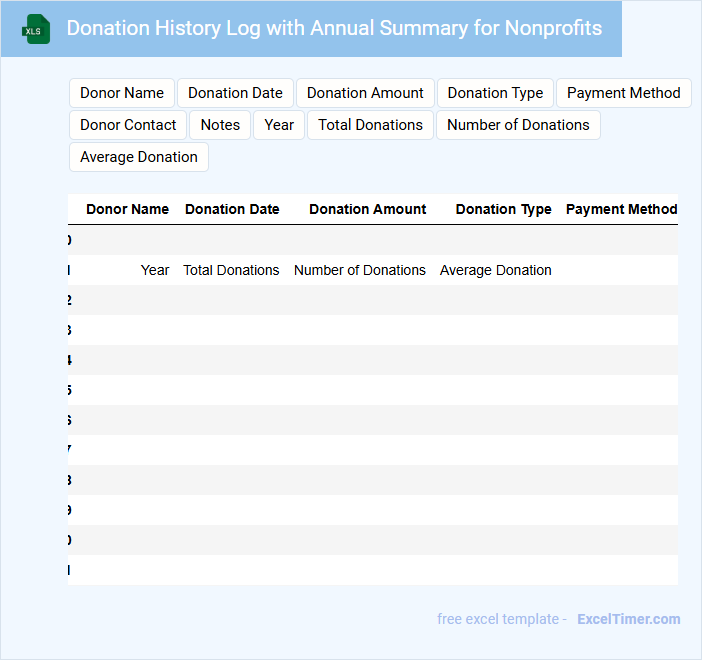Open the ExcelTimer.com link
This screenshot has width=702, height=660.
click(628, 619)
